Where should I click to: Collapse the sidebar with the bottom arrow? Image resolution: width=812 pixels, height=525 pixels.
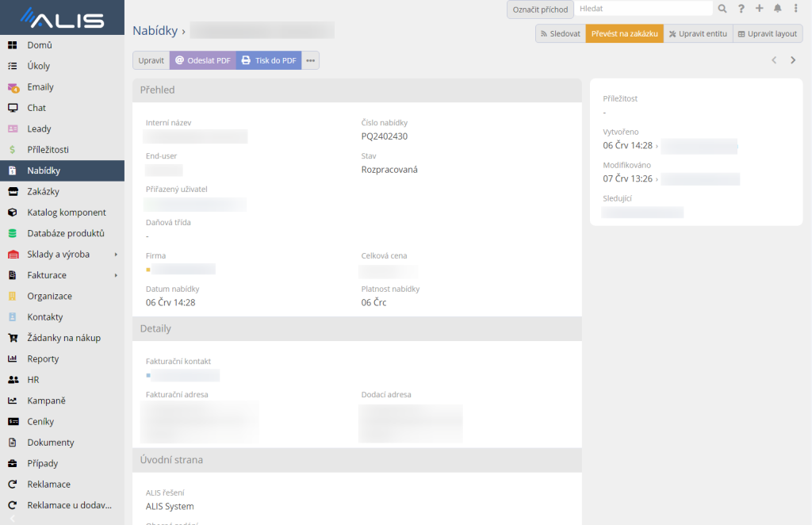[x=12, y=518]
